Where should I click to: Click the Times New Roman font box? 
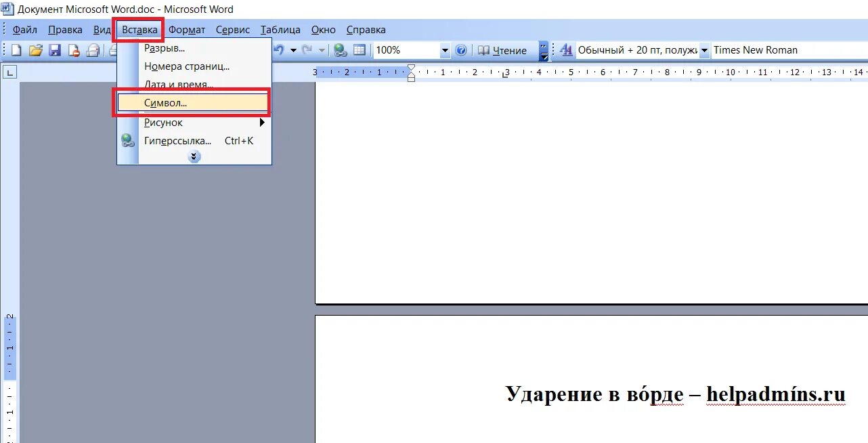[789, 50]
